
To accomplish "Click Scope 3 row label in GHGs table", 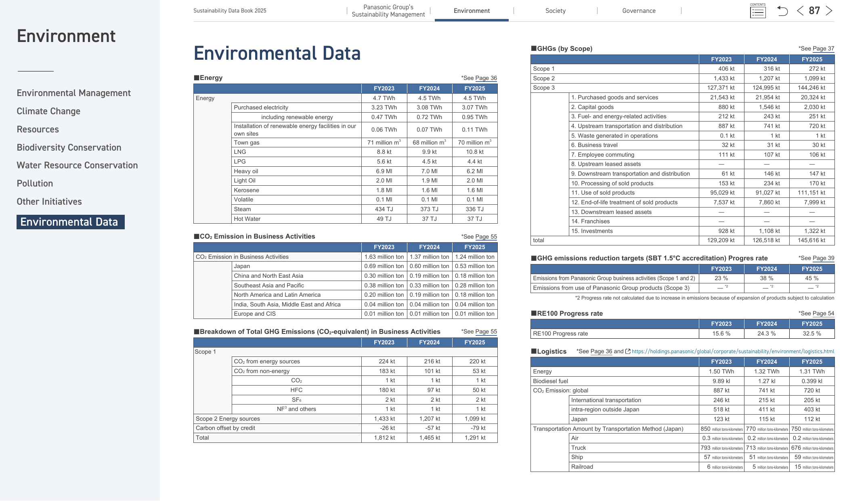I will (x=544, y=88).
